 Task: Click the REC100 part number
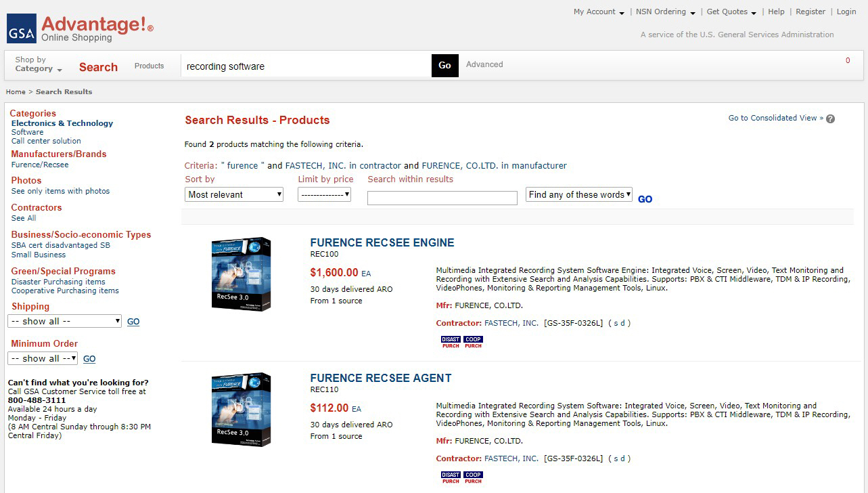pos(324,255)
